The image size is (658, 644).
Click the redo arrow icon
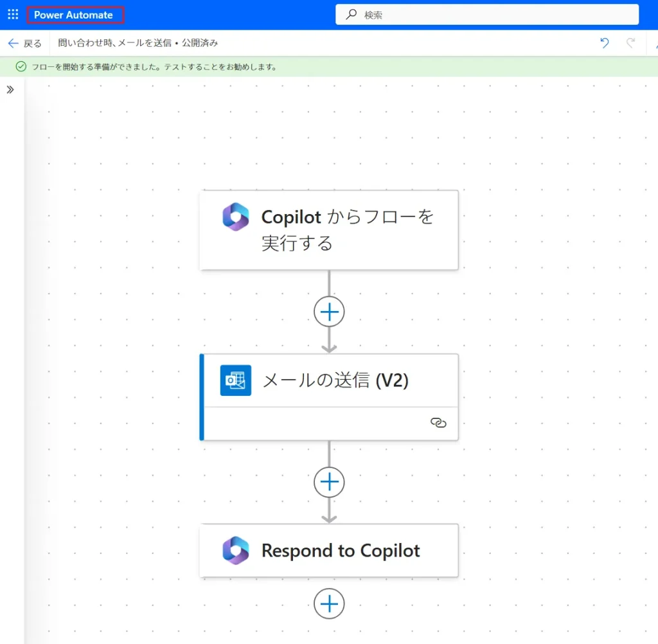coord(631,43)
